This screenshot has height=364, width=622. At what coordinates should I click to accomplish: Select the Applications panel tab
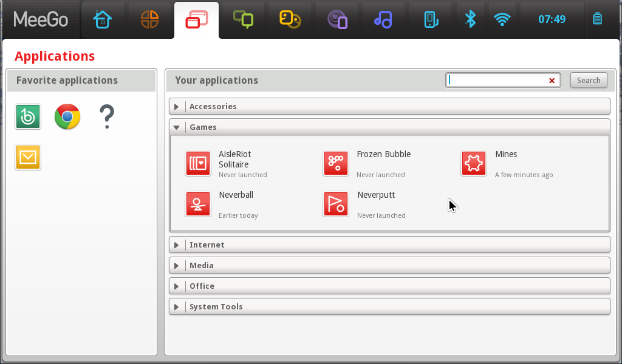tap(196, 19)
